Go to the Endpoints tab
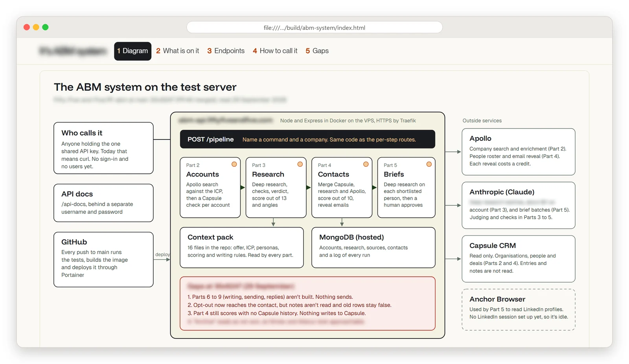 [x=226, y=51]
